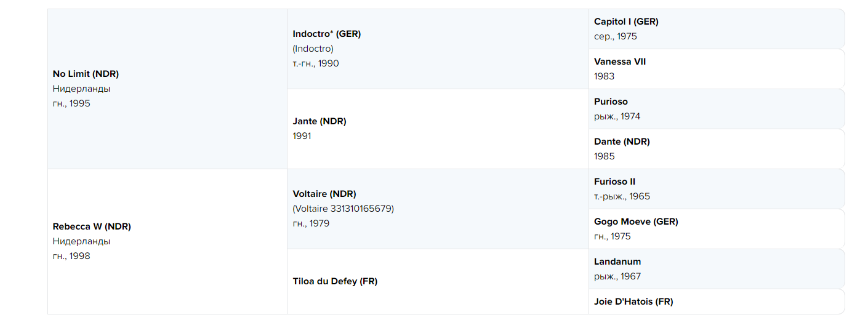The width and height of the screenshot is (868, 328).
Task: Open the Tiloa du Defey (FR) entry
Action: click(x=335, y=281)
